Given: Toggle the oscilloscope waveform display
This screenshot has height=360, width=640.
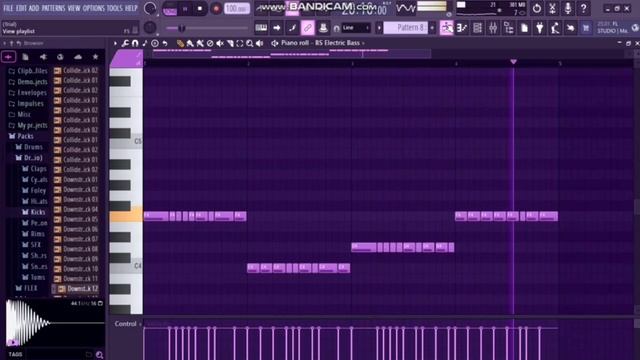Looking at the screenshot, I should (x=406, y=8).
